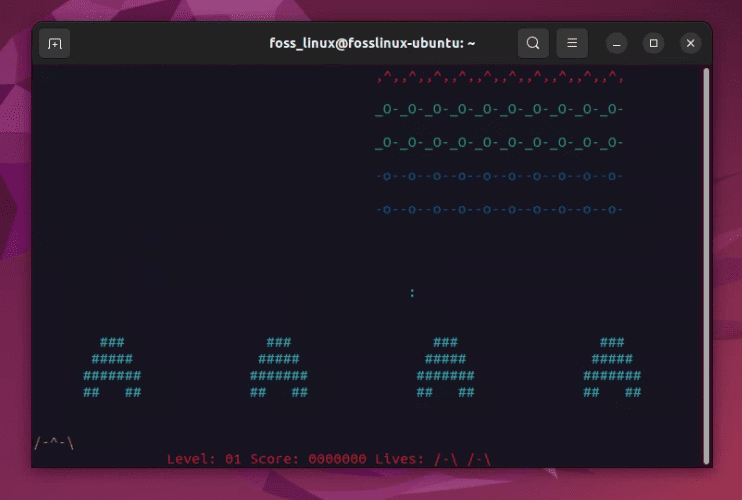The image size is (742, 500).
Task: Open the terminal search
Action: [533, 43]
